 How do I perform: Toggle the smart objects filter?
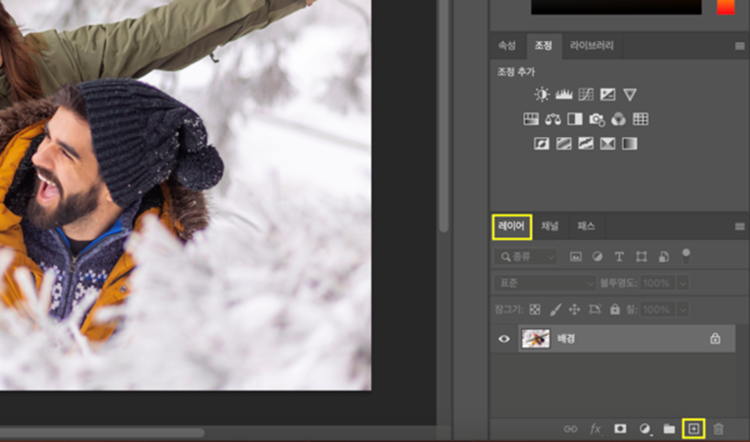pos(664,257)
